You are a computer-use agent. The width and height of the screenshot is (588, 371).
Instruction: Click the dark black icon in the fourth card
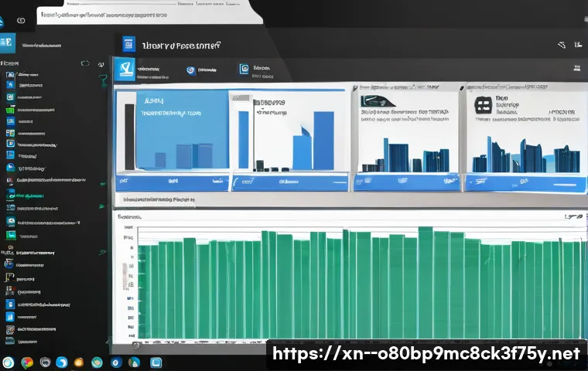click(484, 106)
